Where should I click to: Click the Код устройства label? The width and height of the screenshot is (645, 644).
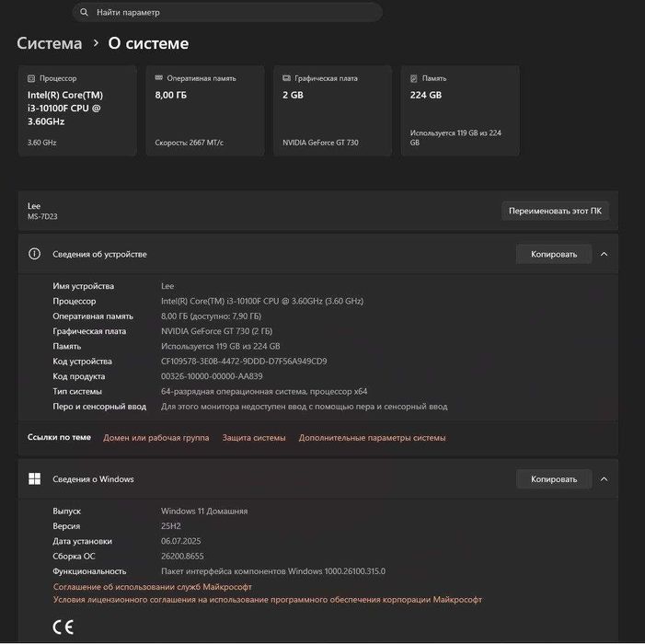(x=82, y=361)
